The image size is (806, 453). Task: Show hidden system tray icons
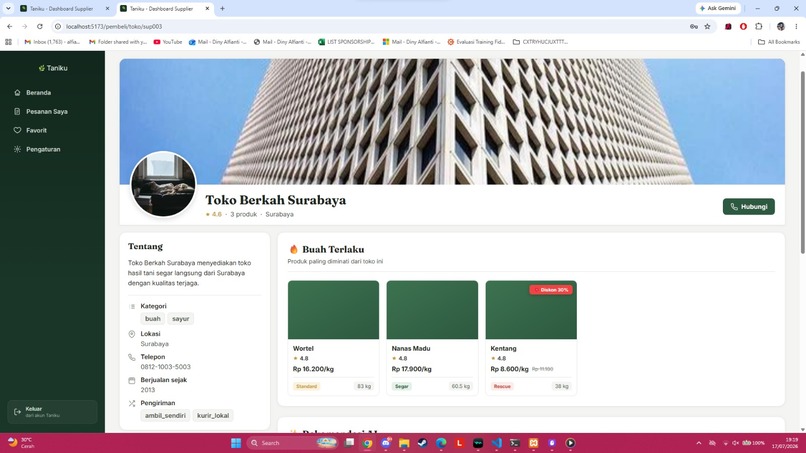(699, 443)
